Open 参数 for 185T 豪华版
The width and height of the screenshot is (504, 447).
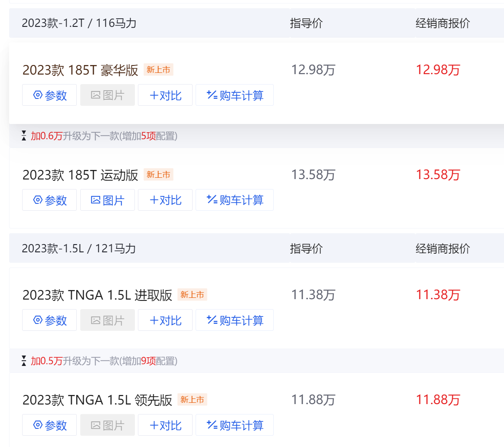tap(49, 95)
